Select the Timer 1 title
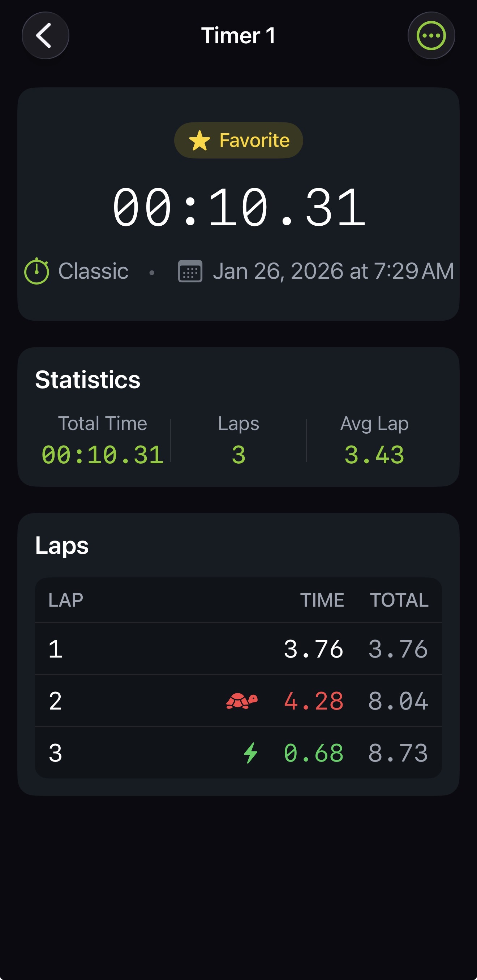Image resolution: width=477 pixels, height=980 pixels. click(238, 36)
